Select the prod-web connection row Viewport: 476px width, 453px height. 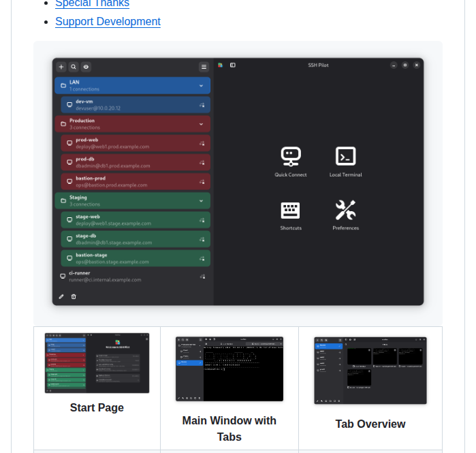(136, 143)
